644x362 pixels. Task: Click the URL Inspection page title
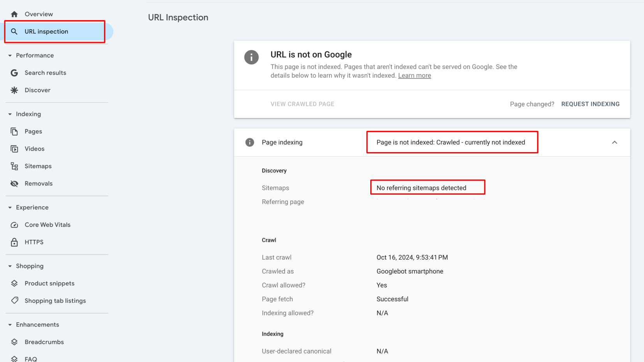tap(178, 18)
